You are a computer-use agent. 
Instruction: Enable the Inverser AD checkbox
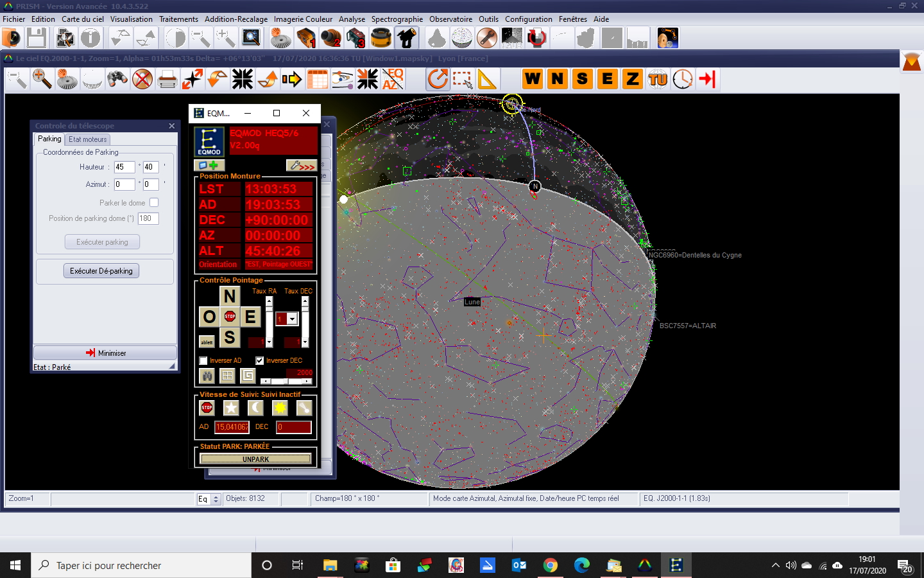pyautogui.click(x=203, y=361)
